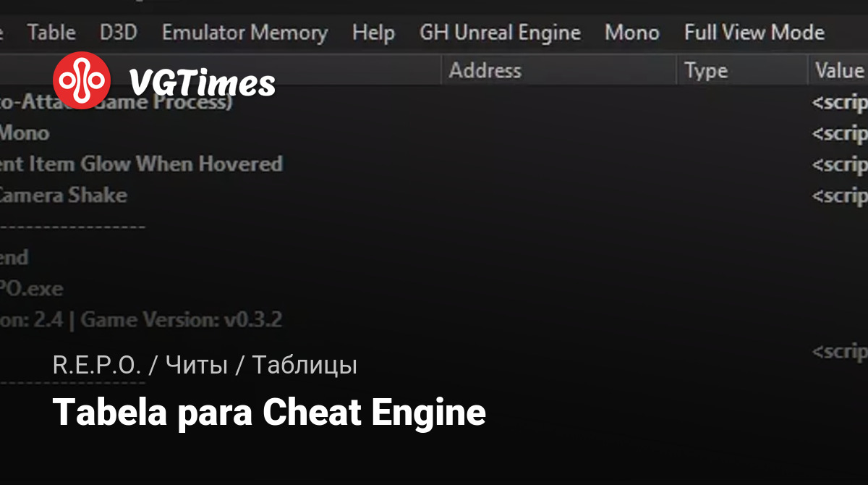The width and height of the screenshot is (868, 485).
Task: Select the Mono script entry
Action: click(x=25, y=133)
